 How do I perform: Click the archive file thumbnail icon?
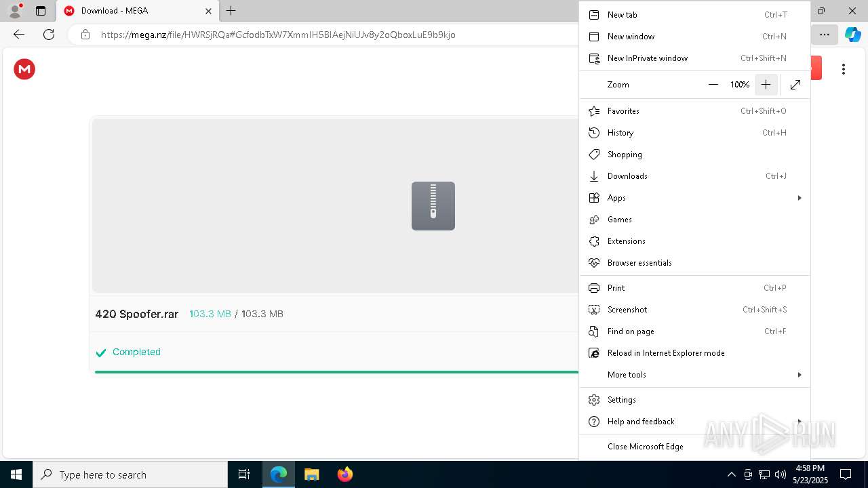tap(433, 206)
